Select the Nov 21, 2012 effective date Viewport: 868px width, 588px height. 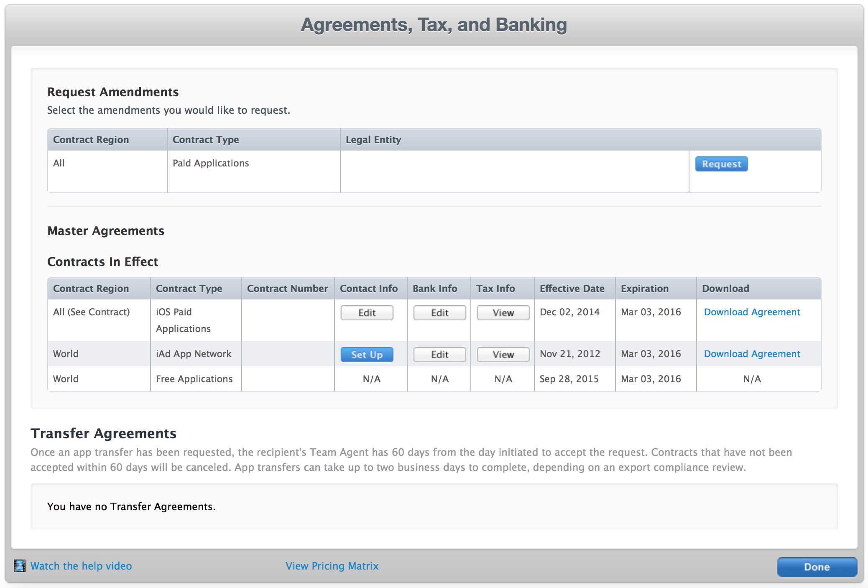[569, 354]
